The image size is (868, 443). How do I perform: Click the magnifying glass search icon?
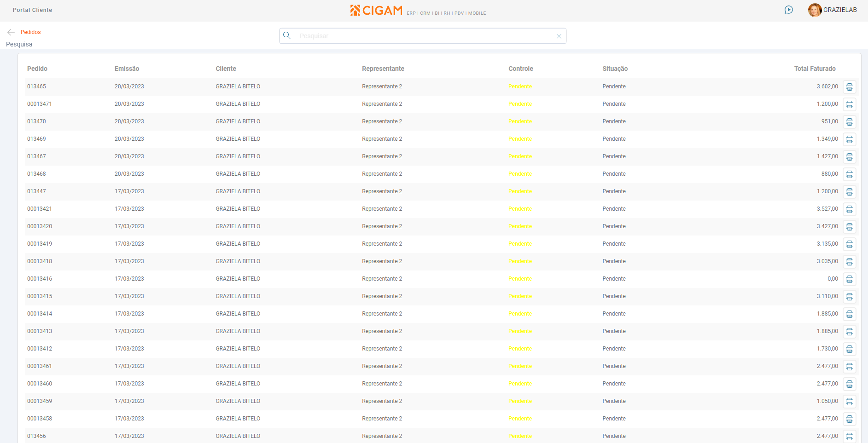tap(287, 36)
